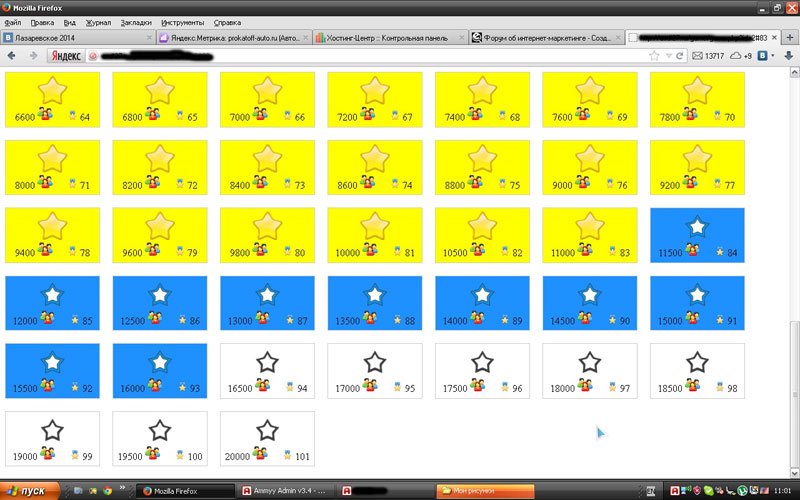The image size is (800, 500).
Task: Click the white star in the 13000 blue tile
Action: [267, 295]
